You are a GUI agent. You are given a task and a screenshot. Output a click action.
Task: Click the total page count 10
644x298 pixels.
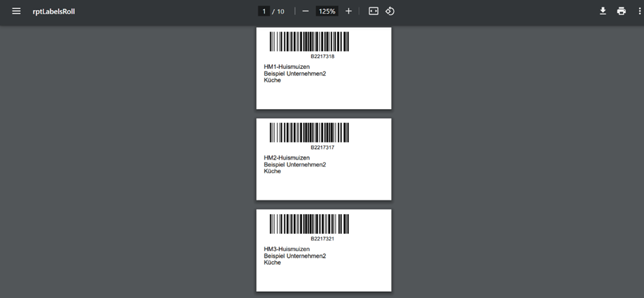tap(281, 12)
